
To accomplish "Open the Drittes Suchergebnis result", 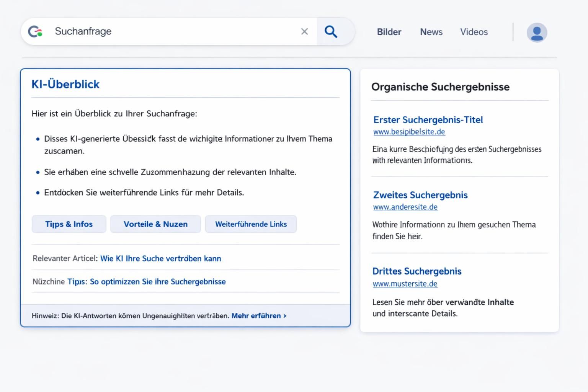I will click(x=417, y=271).
